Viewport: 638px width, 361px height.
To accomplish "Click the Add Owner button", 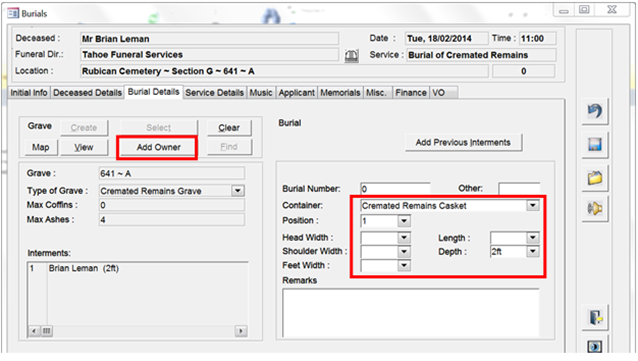I will (158, 147).
